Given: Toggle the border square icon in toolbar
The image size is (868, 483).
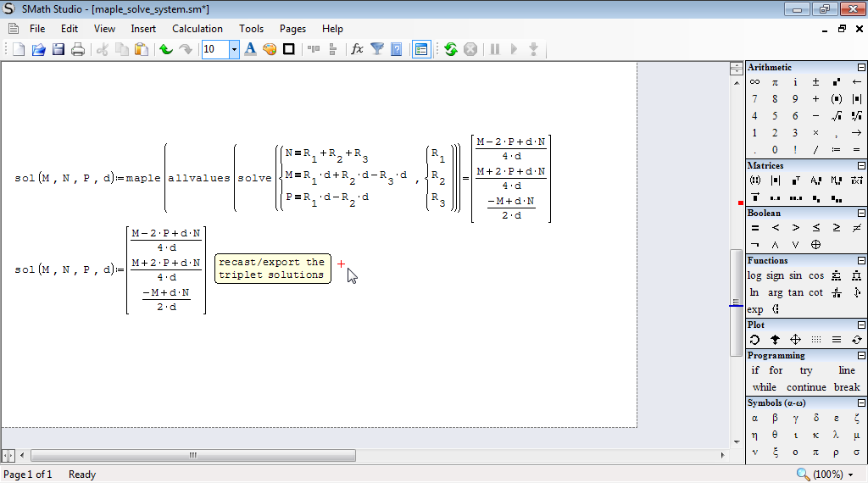Looking at the screenshot, I should [x=289, y=49].
